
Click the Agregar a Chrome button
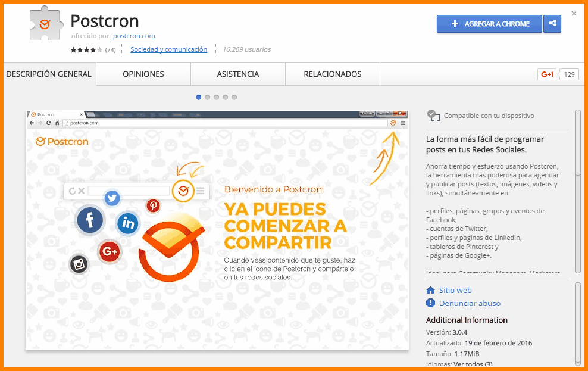point(489,24)
